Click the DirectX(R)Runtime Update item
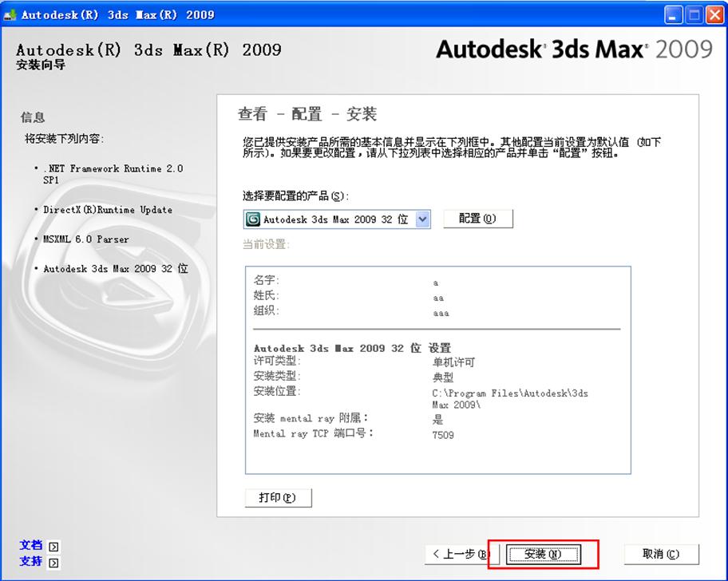 [108, 210]
